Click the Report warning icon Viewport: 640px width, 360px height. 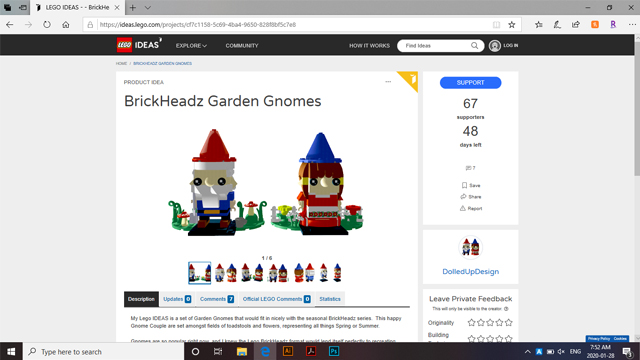point(462,208)
